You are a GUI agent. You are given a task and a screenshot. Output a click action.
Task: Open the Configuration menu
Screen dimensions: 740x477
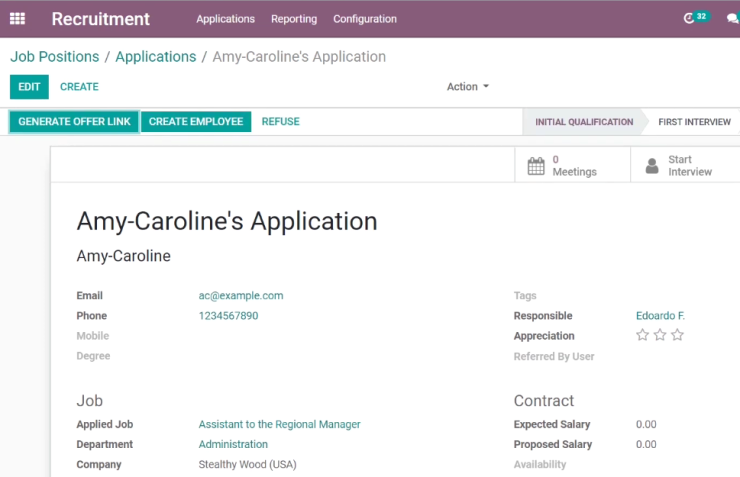365,19
